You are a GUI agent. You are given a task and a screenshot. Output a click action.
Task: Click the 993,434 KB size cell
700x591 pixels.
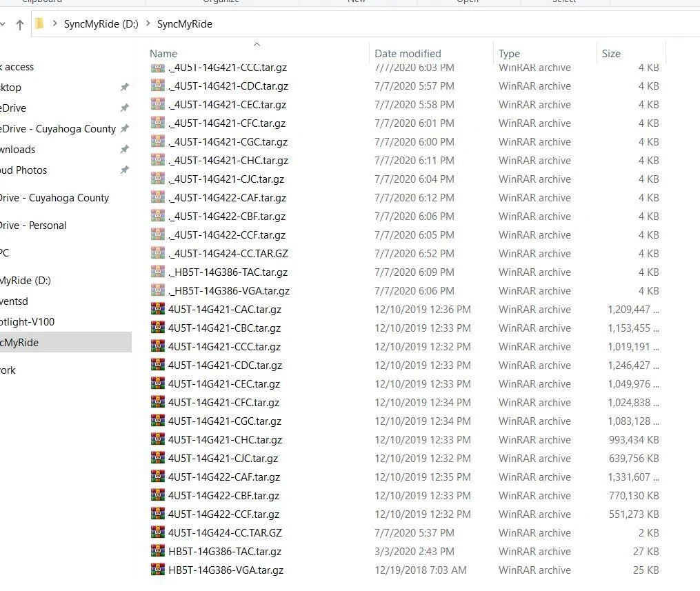pyautogui.click(x=634, y=440)
